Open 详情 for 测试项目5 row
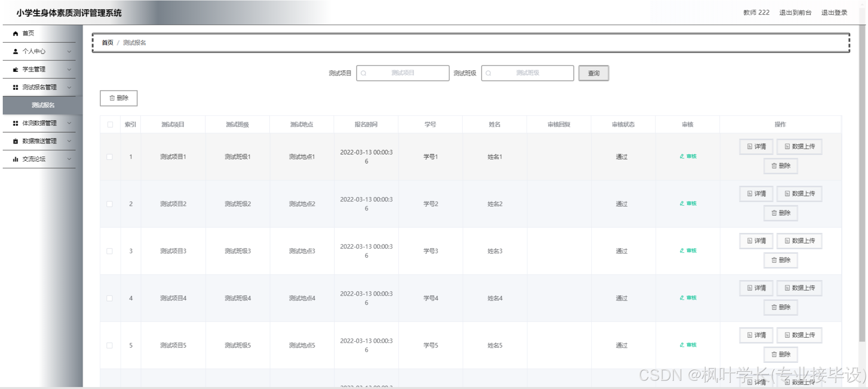Image resolution: width=868 pixels, height=389 pixels. (x=756, y=335)
